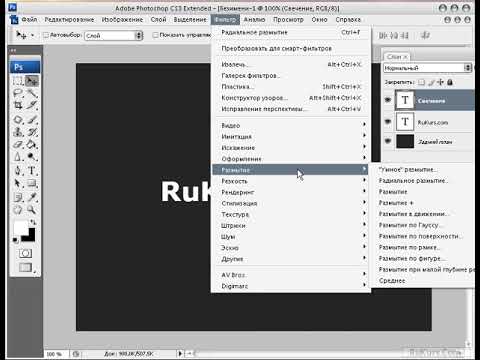Screen dimensions: 480x360
Task: Select the Healing Brush tool
Action: pos(18,119)
